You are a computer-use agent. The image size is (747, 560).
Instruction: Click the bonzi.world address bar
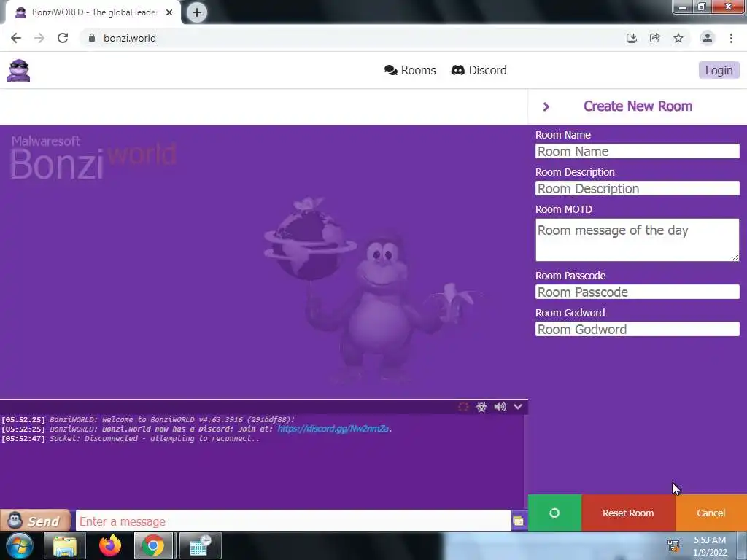point(352,38)
